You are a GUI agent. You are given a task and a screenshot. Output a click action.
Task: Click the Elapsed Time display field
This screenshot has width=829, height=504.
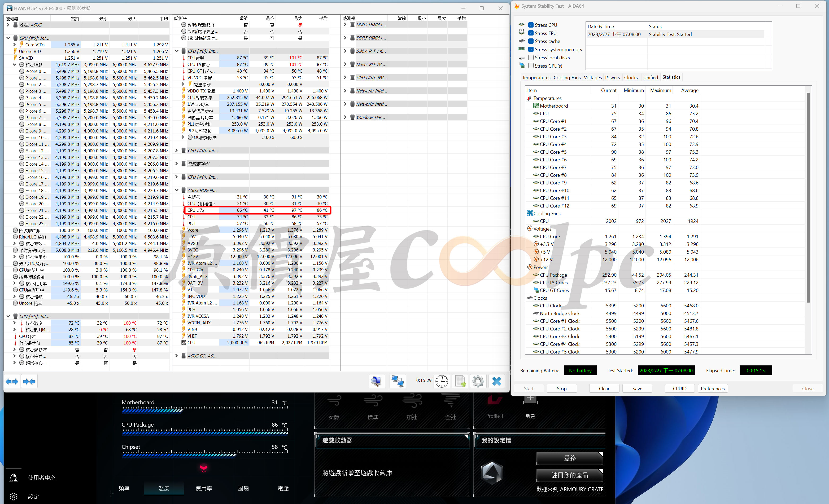[755, 370]
